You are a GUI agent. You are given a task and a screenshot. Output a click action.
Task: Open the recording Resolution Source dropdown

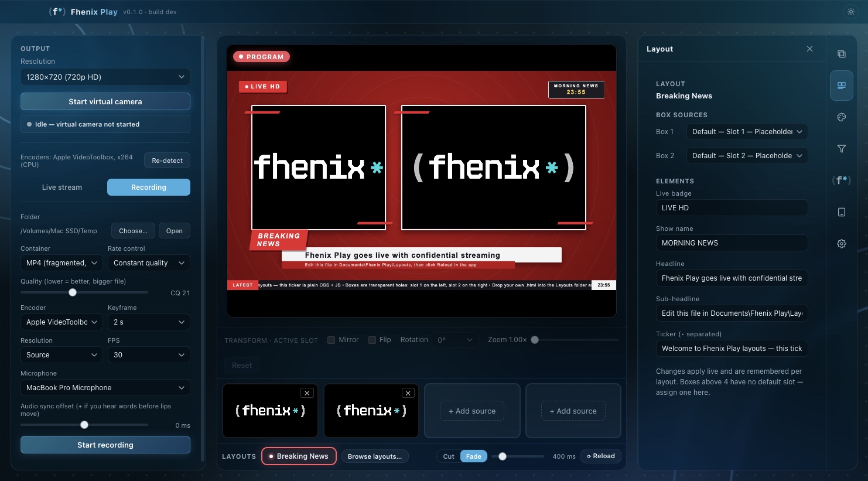[x=62, y=355]
